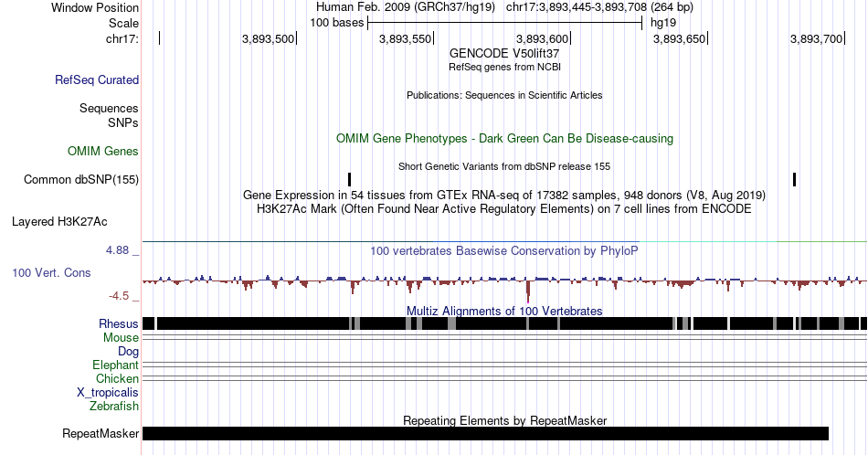Click the Basewise Conservation by PhyloP title
Image resolution: width=868 pixels, height=455 pixels.
click(x=504, y=250)
